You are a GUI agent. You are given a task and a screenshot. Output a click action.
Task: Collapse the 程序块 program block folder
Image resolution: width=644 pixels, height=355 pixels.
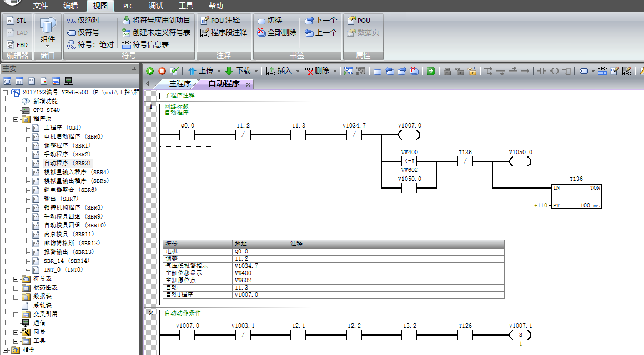click(x=16, y=119)
